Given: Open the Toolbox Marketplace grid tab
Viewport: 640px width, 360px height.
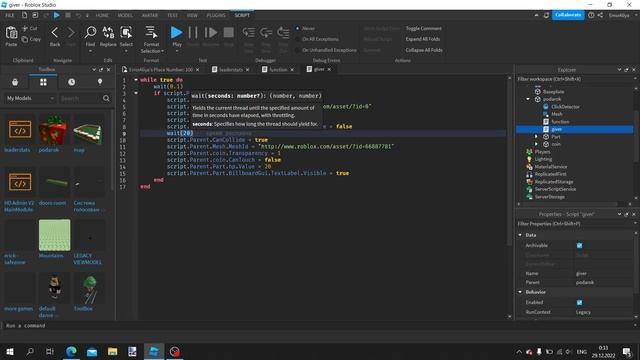Looking at the screenshot, I should [x=43, y=82].
